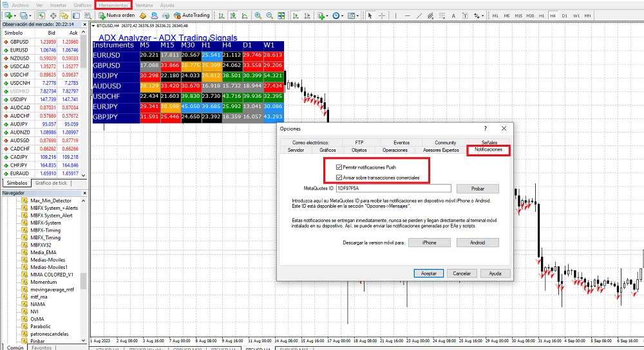Image resolution: width=644 pixels, height=350 pixels.
Task: Click Navigator scroll-down arrow
Action: click(x=83, y=340)
